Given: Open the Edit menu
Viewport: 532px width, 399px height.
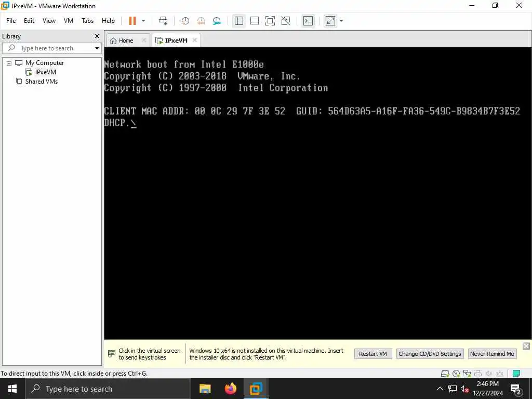Looking at the screenshot, I should click(x=29, y=21).
